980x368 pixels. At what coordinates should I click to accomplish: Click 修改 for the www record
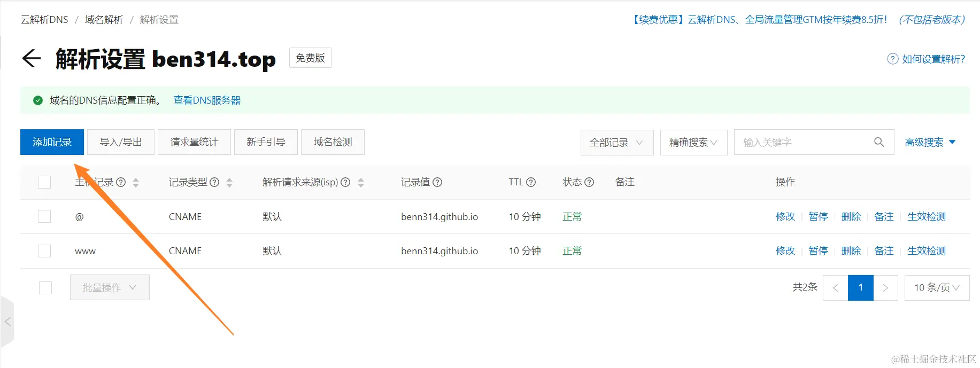[785, 250]
